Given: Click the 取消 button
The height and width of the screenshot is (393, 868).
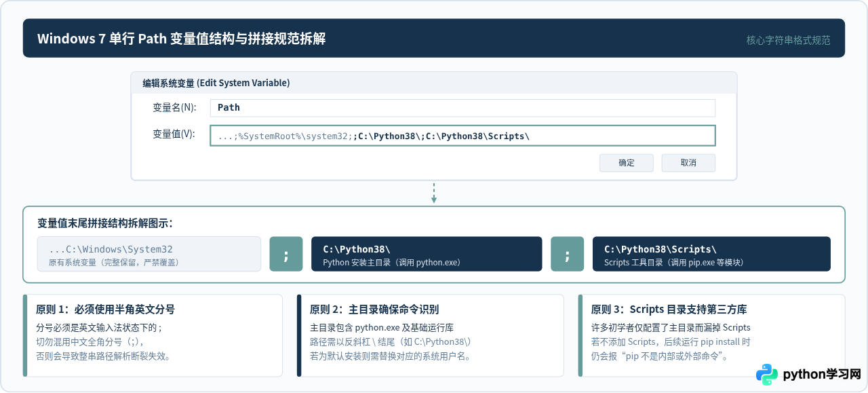Looking at the screenshot, I should (688, 163).
